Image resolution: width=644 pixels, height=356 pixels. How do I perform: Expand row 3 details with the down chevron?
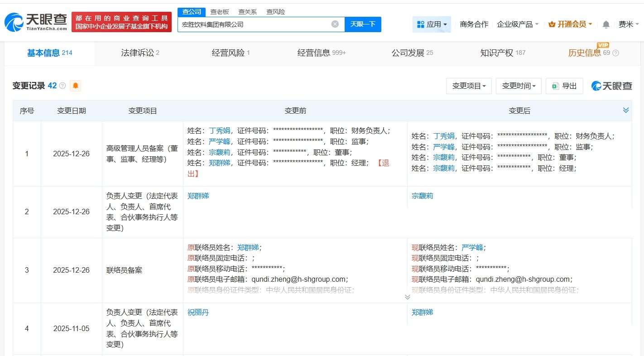(407, 297)
